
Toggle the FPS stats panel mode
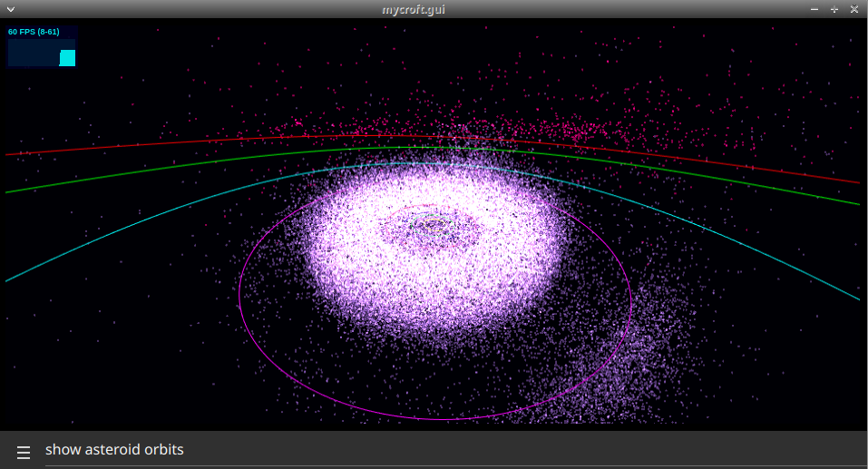[x=42, y=46]
